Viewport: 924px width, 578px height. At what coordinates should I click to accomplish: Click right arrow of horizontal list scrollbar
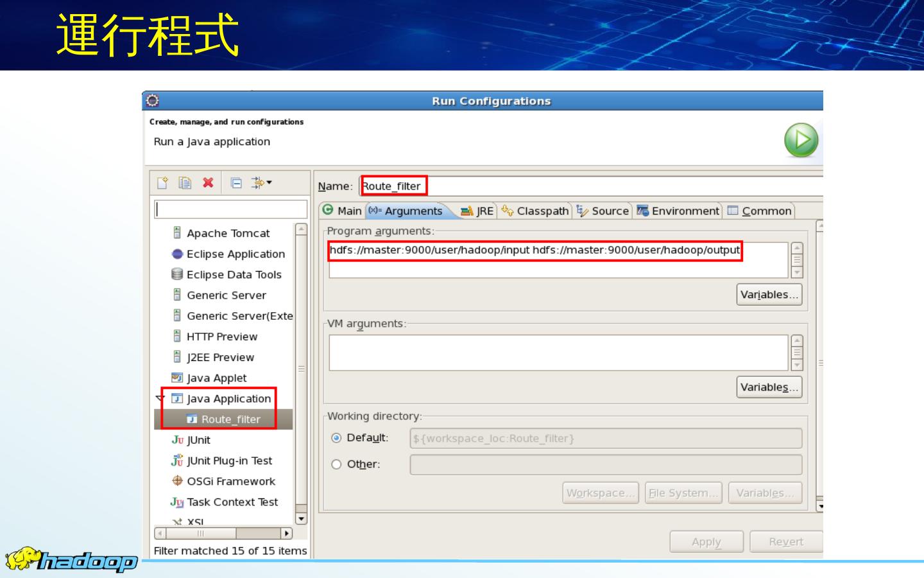287,533
